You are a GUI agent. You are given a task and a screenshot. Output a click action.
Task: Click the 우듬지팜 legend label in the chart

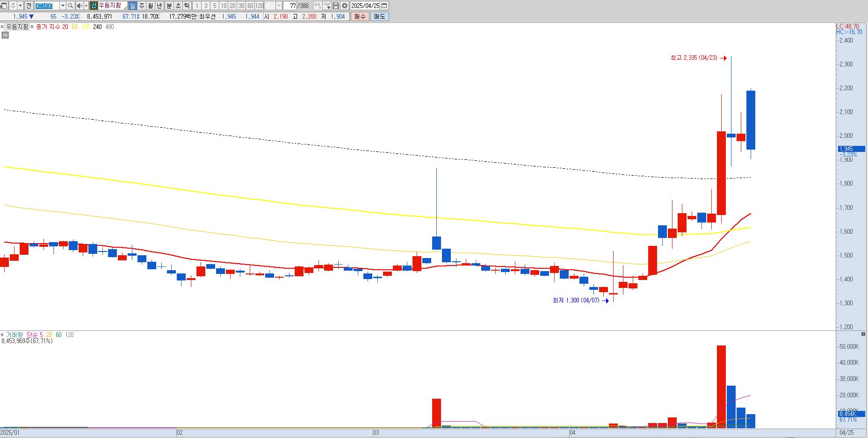(17, 27)
